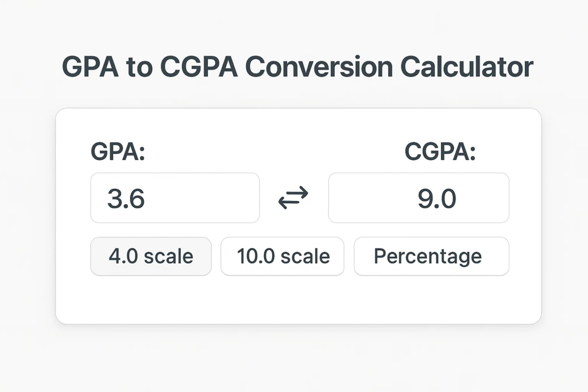
Task: Click the GPA to CGPA Conversion Calculator heading
Action: pyautogui.click(x=297, y=67)
